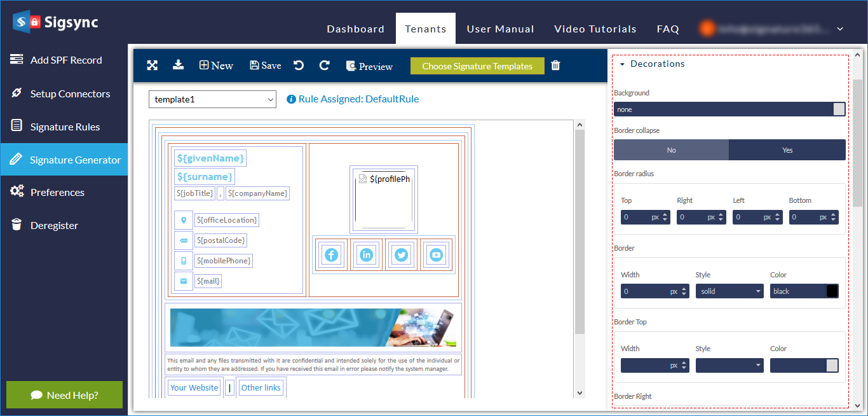
Task: Click the undo arrow icon
Action: (299, 66)
